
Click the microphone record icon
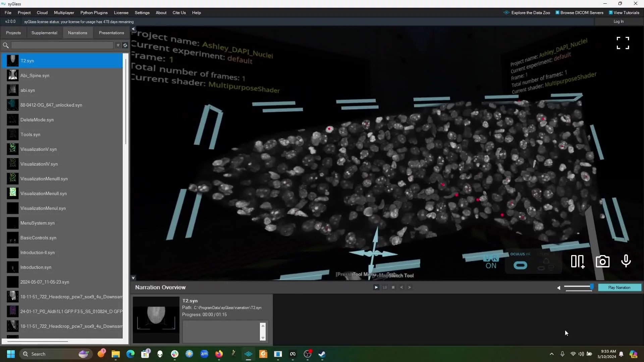[626, 261]
